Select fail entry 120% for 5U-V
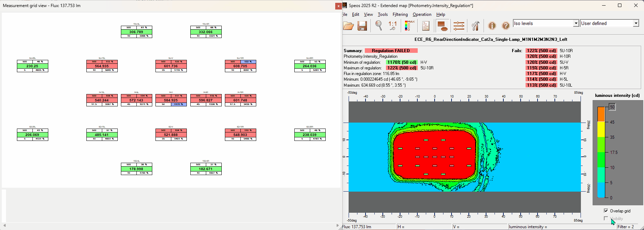This screenshot has width=644, height=230. tap(541, 62)
